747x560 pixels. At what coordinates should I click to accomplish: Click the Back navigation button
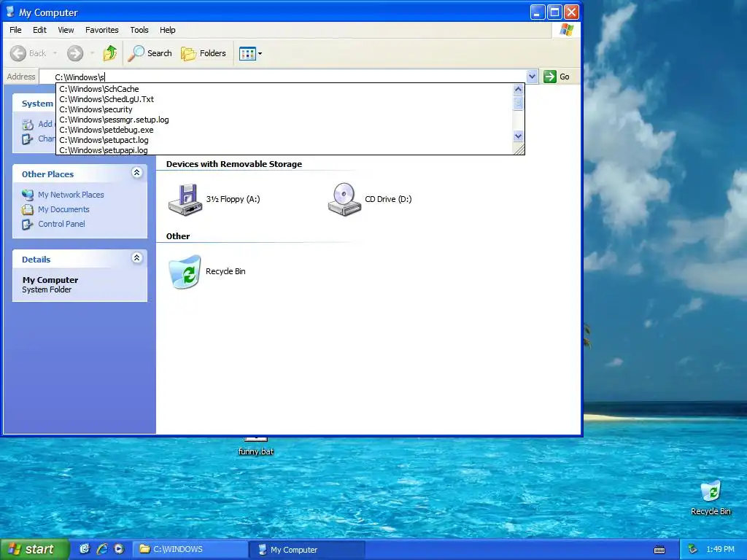point(29,53)
